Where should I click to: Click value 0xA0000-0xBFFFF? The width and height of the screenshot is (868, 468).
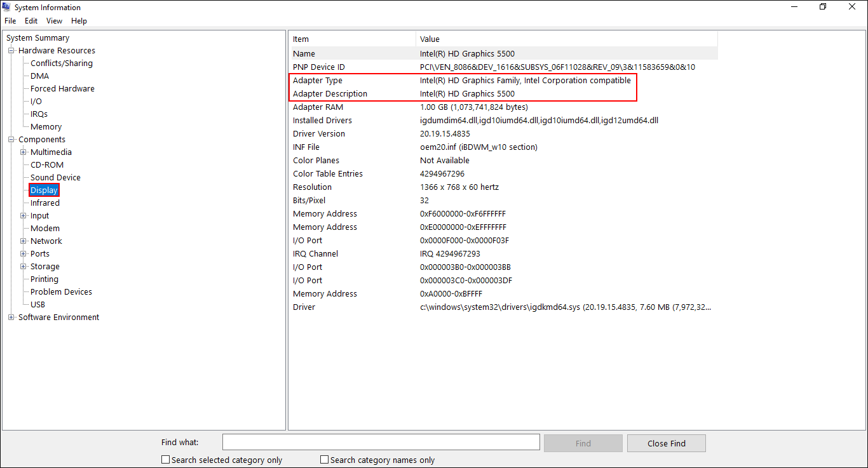tap(451, 294)
